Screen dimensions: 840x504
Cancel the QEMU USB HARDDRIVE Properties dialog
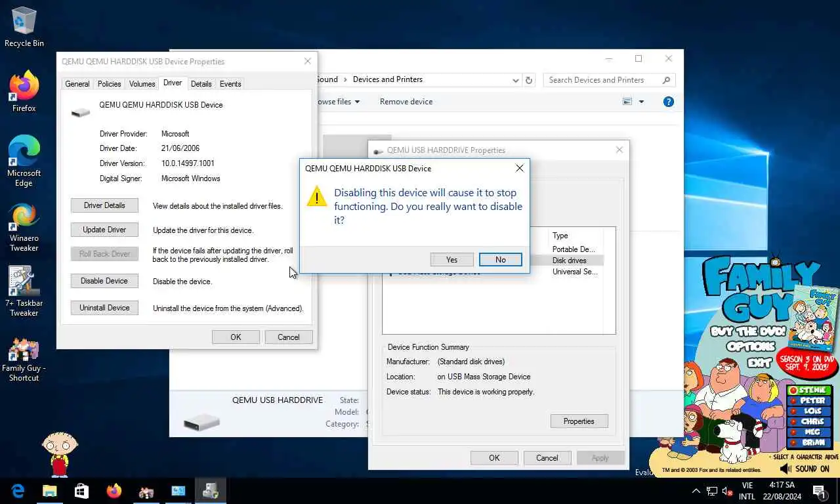pyautogui.click(x=547, y=458)
